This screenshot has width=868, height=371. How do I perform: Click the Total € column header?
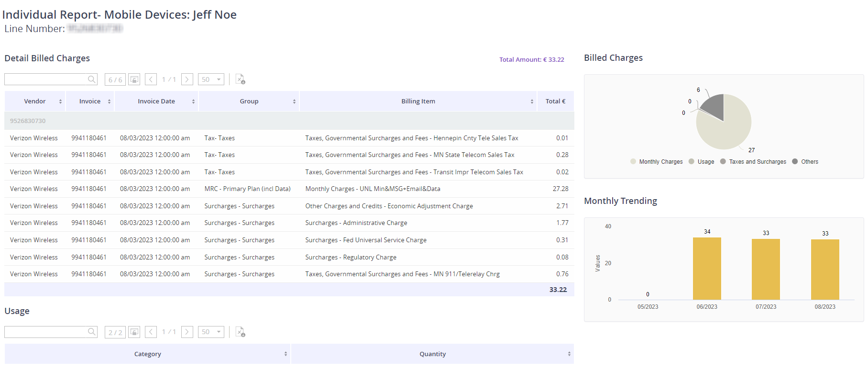click(x=556, y=101)
